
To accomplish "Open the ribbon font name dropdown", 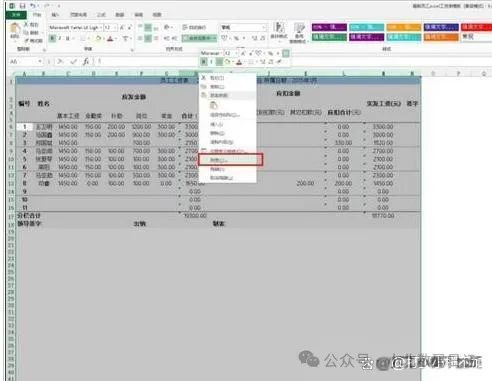I will [x=101, y=27].
